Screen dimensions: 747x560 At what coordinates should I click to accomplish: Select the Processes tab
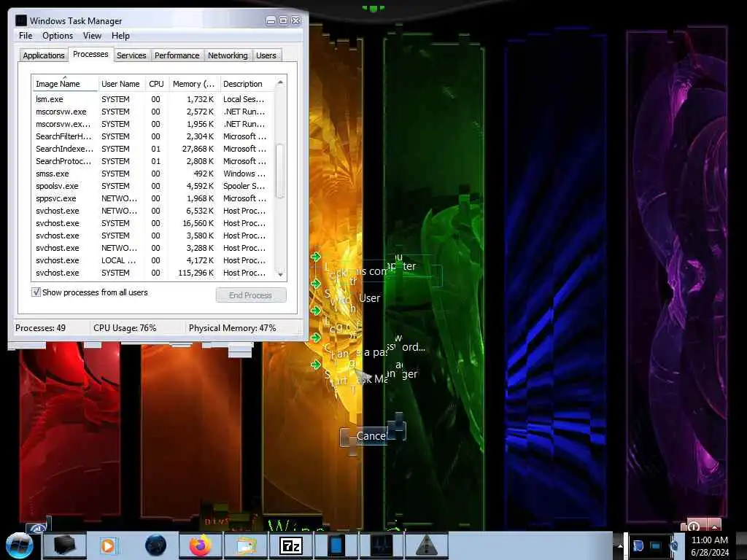[x=90, y=54]
